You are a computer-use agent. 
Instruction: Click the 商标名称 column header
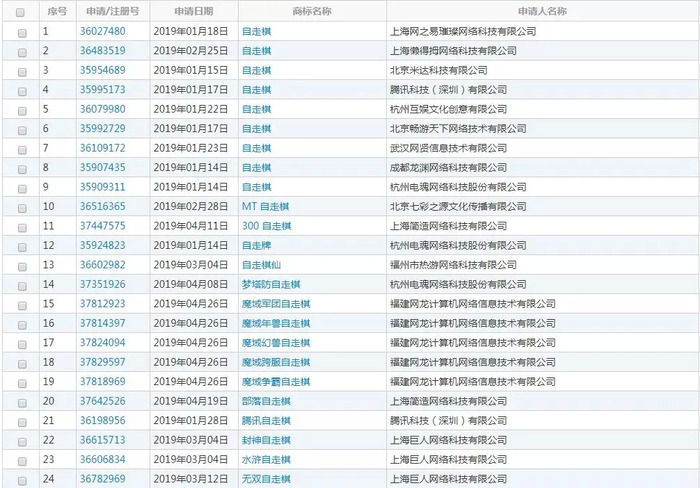coord(312,11)
